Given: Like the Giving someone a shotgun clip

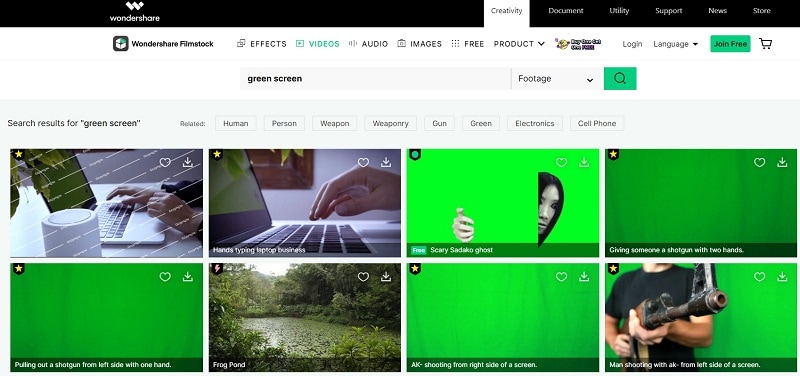Looking at the screenshot, I should click(760, 162).
